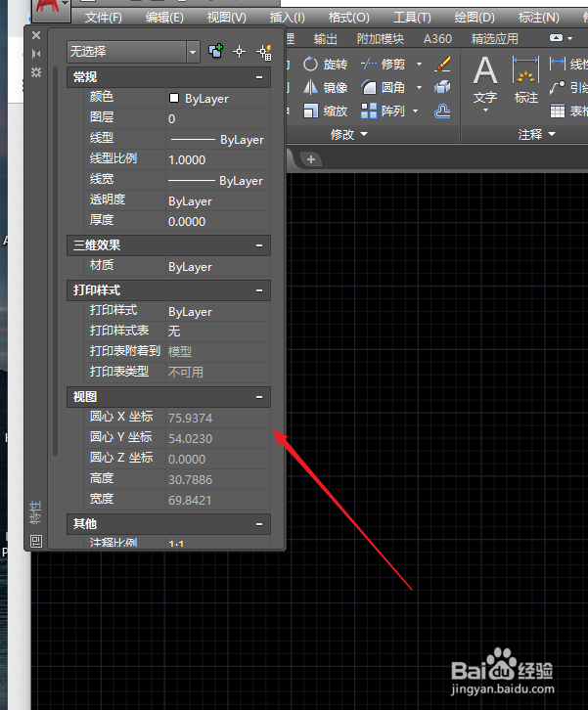This screenshot has height=710, width=588.
Task: Open Quick Select icon with lightning
Action: [x=264, y=52]
